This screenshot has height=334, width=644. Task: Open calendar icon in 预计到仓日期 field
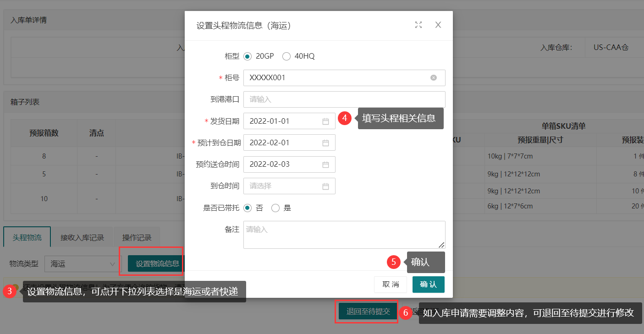[x=325, y=143]
